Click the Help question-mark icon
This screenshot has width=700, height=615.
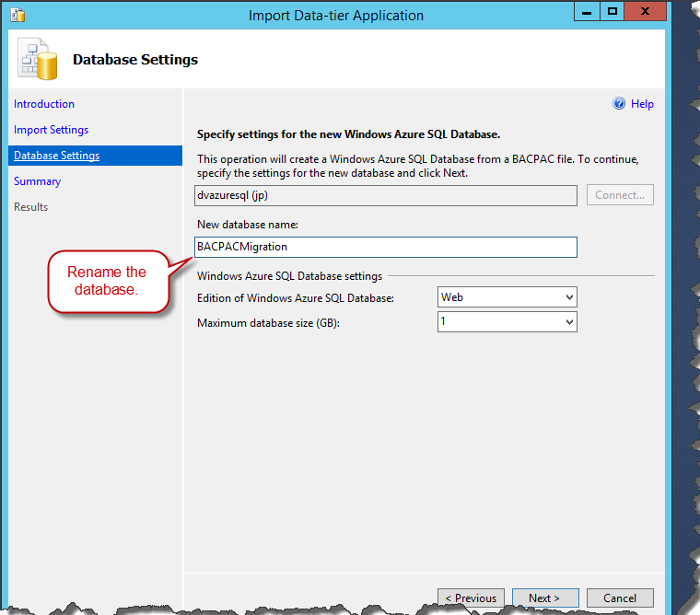[x=619, y=103]
